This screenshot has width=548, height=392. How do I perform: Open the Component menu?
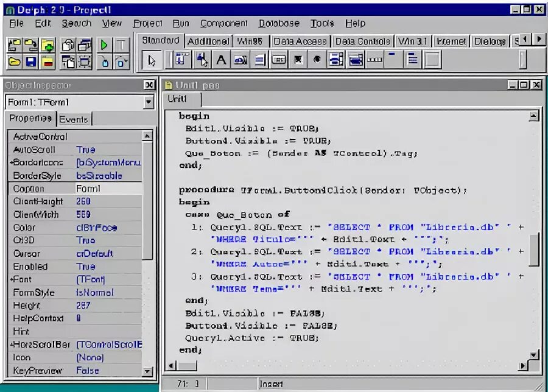(223, 23)
